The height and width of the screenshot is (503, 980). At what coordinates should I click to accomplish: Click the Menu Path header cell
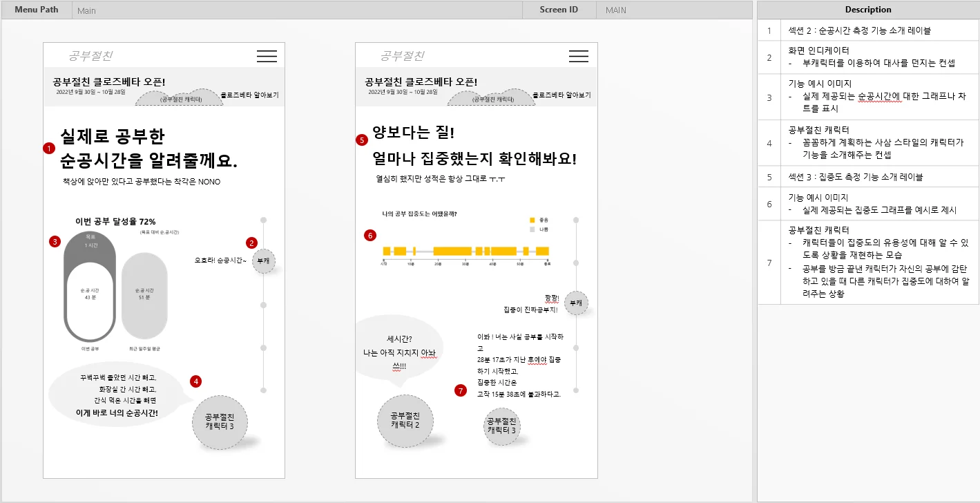point(36,10)
